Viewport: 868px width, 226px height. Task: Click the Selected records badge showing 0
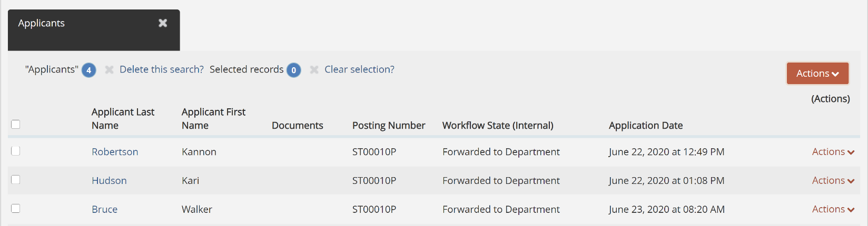click(293, 70)
